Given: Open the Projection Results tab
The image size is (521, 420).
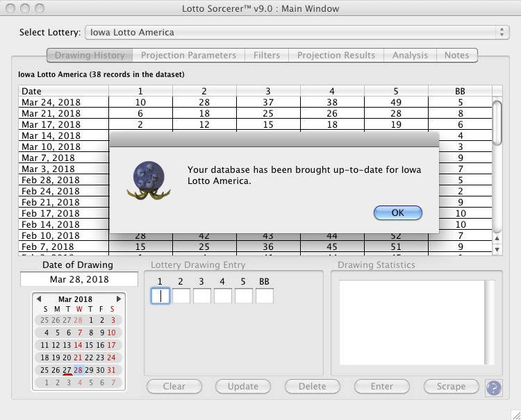Looking at the screenshot, I should click(336, 55).
